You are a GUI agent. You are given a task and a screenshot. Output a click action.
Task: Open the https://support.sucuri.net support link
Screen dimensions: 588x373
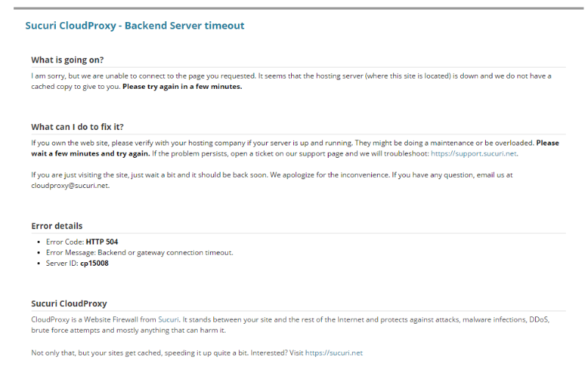pyautogui.click(x=474, y=153)
